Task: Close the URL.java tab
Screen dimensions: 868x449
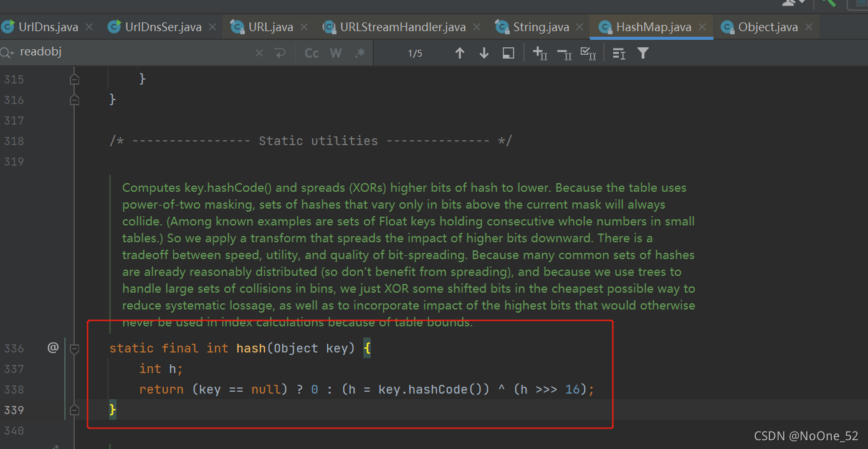Action: [x=304, y=27]
